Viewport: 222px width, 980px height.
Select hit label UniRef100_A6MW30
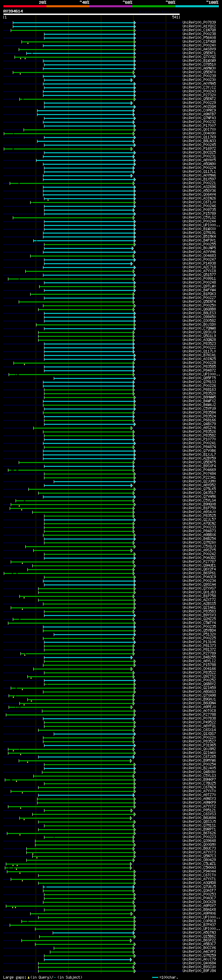click(x=199, y=68)
